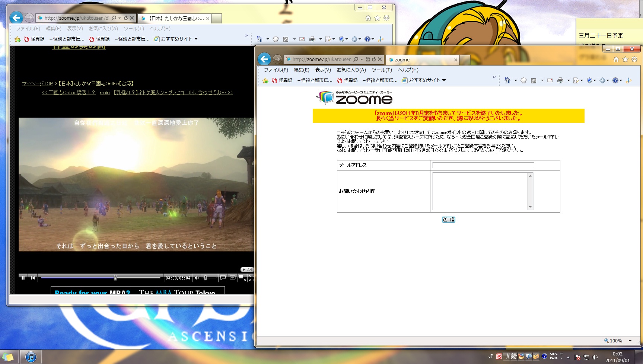Toggle compatibility view in front window address bar
The width and height of the screenshot is (643, 364).
click(368, 59)
